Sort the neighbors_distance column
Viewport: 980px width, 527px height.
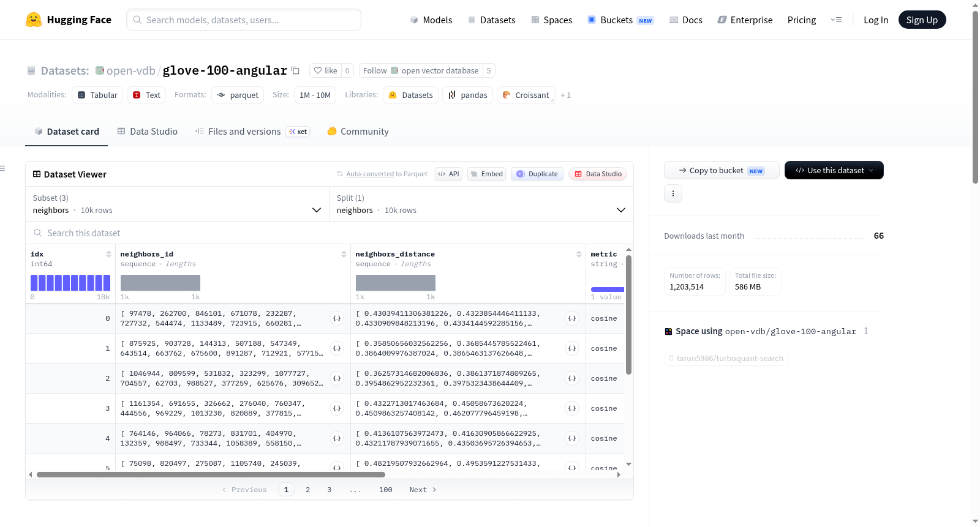point(579,254)
